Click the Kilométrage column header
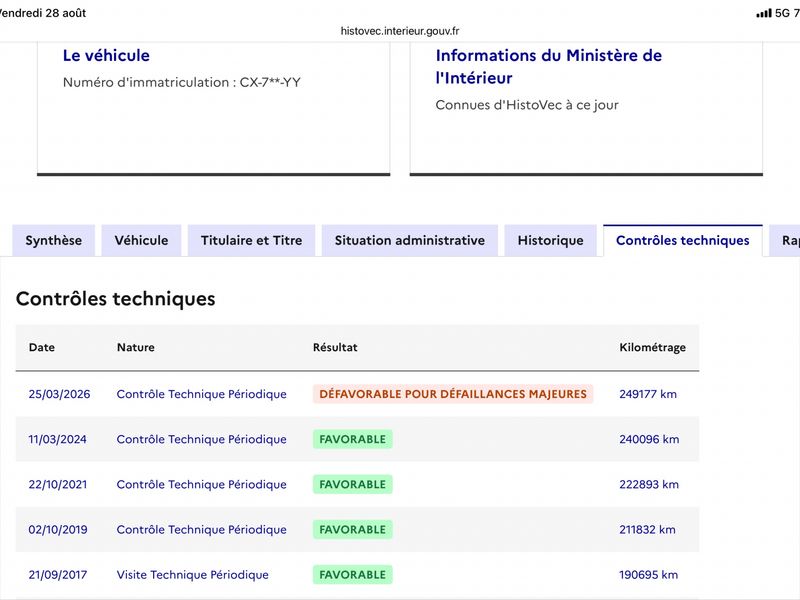The width and height of the screenshot is (800, 600). point(653,347)
